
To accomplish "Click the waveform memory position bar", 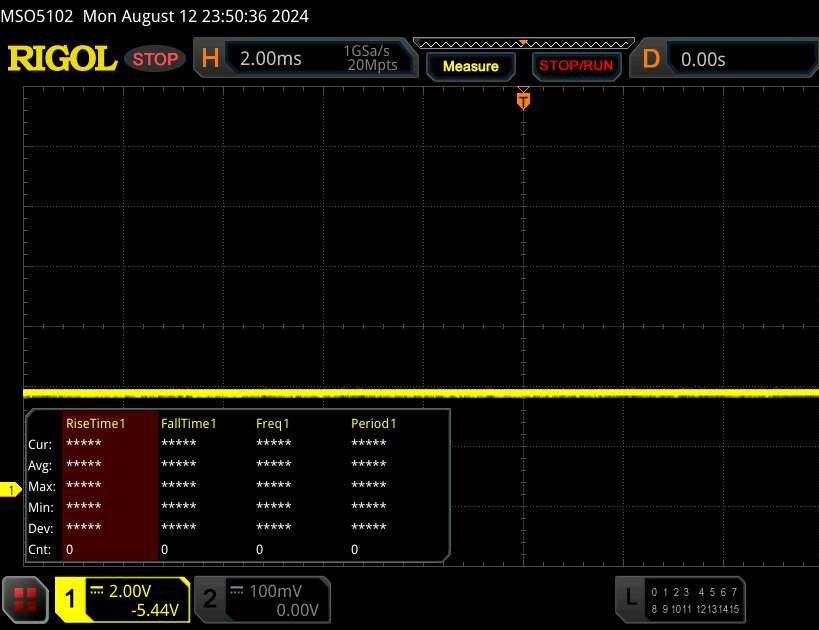I will tap(522, 43).
